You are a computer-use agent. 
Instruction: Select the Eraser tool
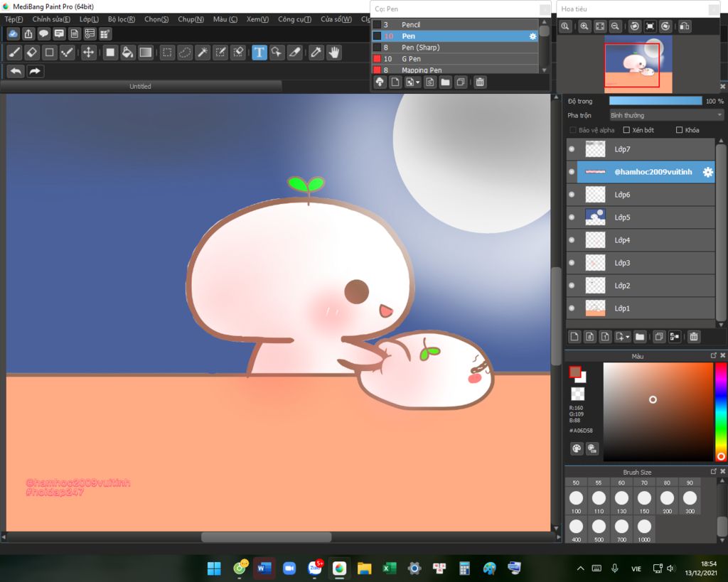(31, 53)
